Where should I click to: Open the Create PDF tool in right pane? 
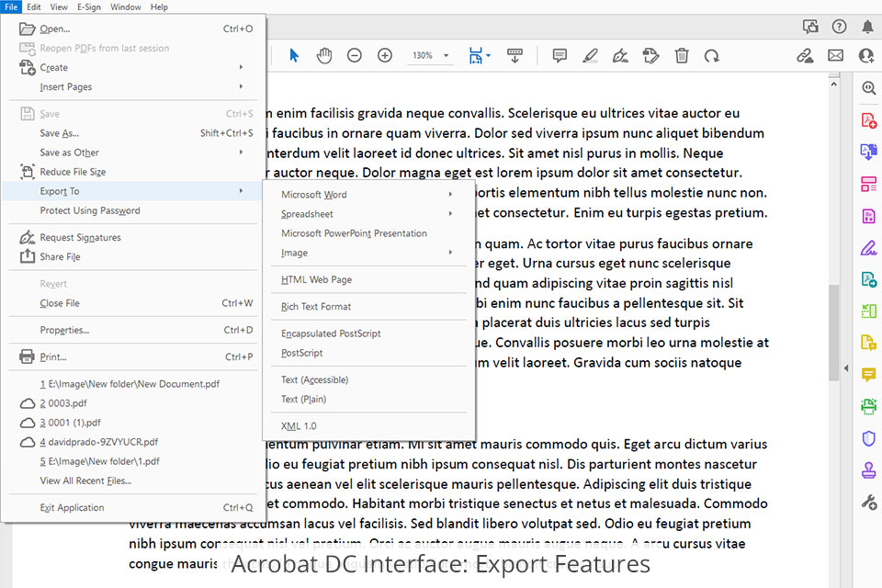[x=869, y=120]
